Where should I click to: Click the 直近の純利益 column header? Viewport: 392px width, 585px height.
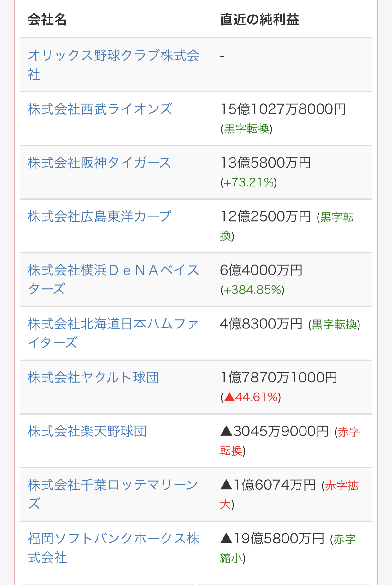point(259,20)
